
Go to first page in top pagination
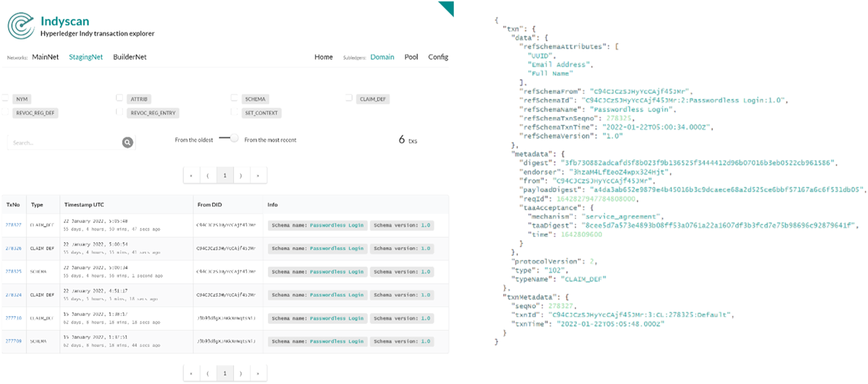click(191, 175)
